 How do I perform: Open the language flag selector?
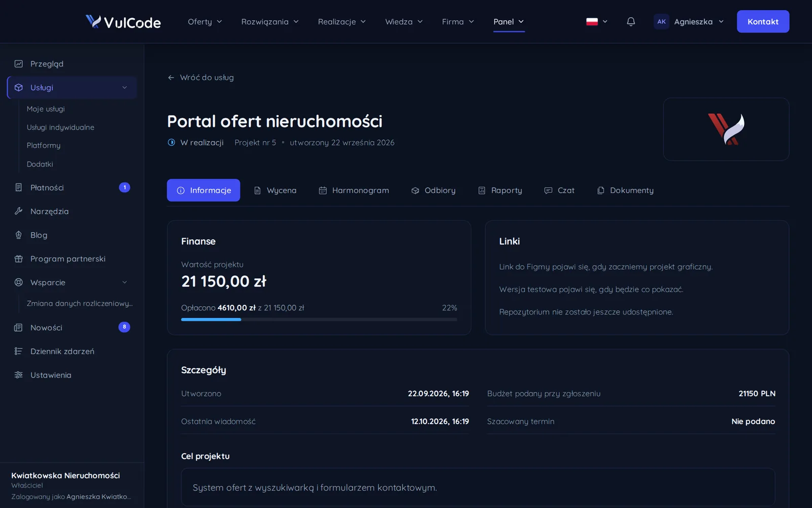597,22
